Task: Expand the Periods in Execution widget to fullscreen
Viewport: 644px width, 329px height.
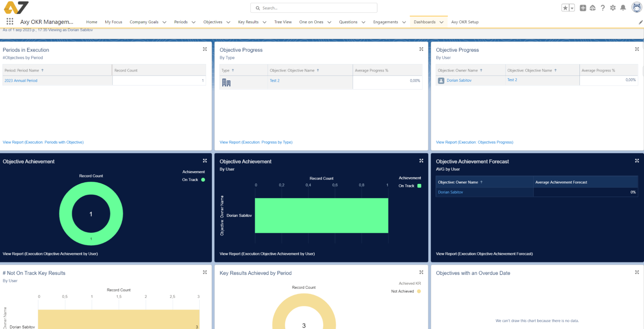Action: [x=205, y=49]
